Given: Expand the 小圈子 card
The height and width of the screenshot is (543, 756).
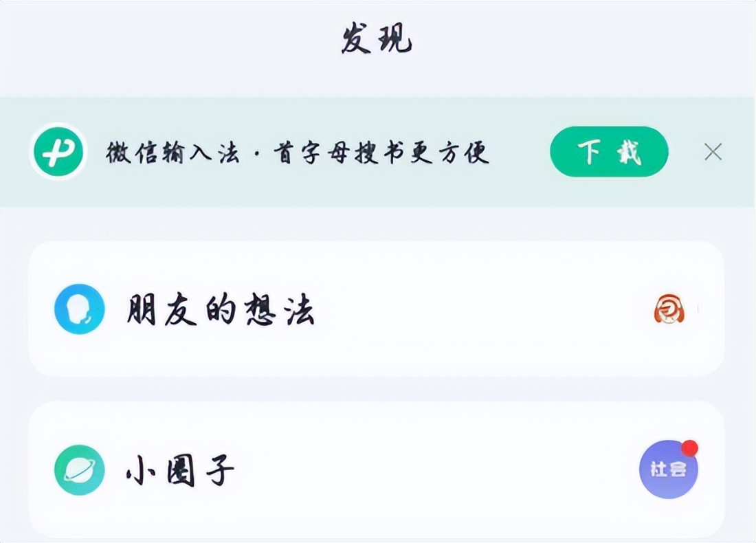Looking at the screenshot, I should [x=378, y=470].
